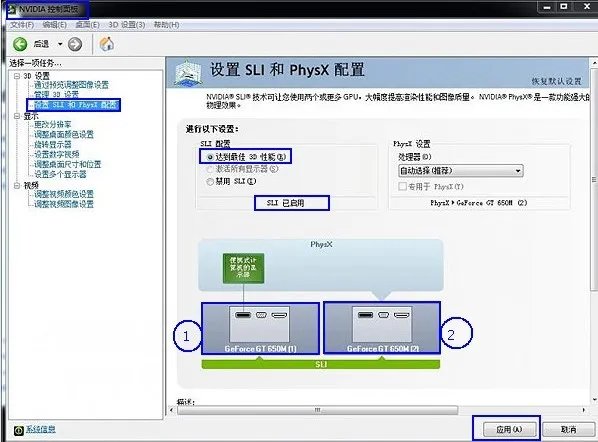Viewport: 598px width, 442px height.
Task: Click vertical scrollbar down arrow
Action: [x=594, y=400]
